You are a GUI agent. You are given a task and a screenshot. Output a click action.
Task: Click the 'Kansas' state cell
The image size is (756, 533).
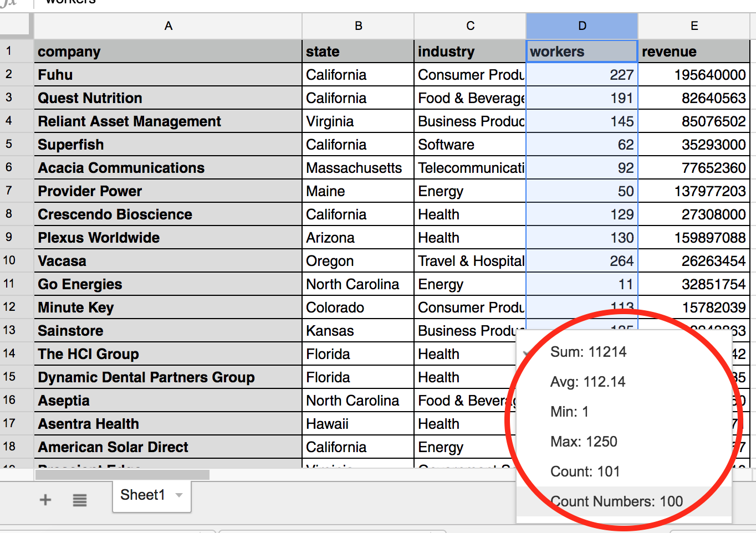(359, 331)
